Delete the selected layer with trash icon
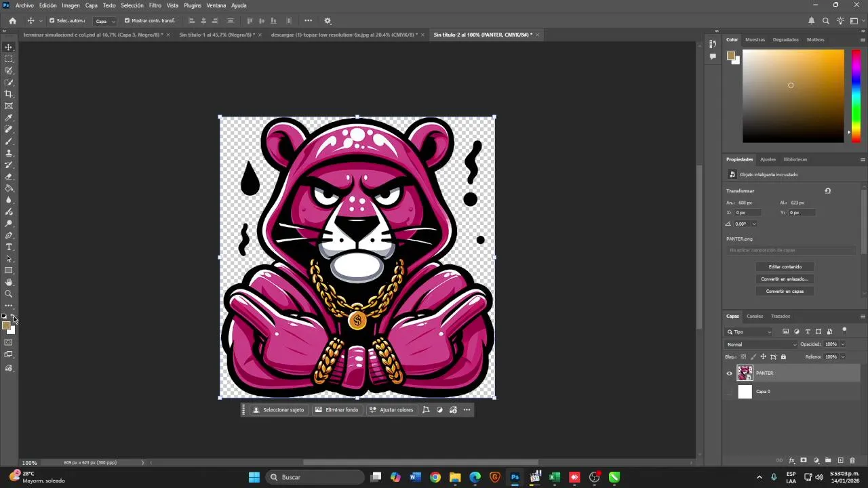The height and width of the screenshot is (488, 868). [852, 460]
